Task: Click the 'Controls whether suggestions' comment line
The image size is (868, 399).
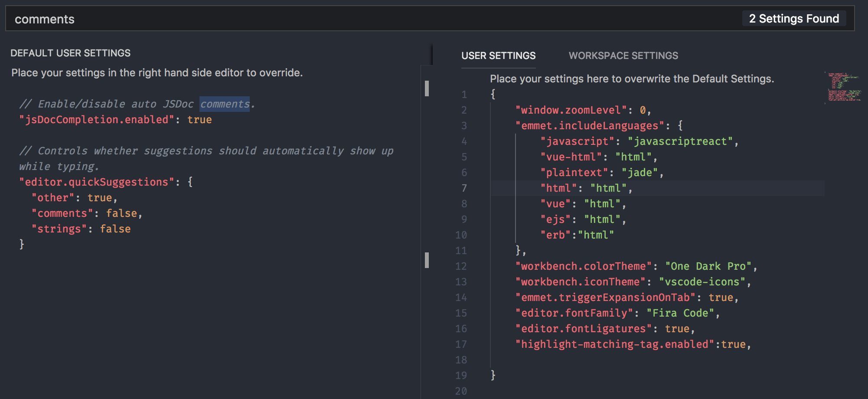Action: coord(206,151)
